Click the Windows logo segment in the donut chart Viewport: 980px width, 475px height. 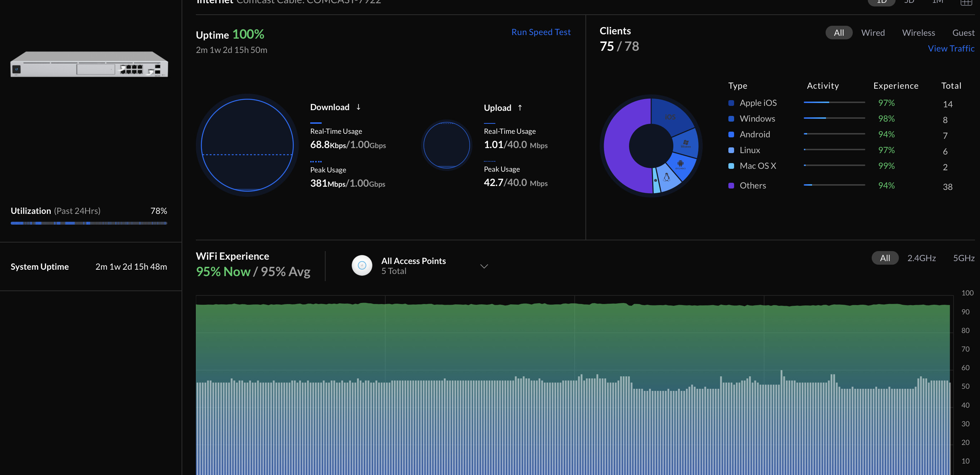click(685, 143)
